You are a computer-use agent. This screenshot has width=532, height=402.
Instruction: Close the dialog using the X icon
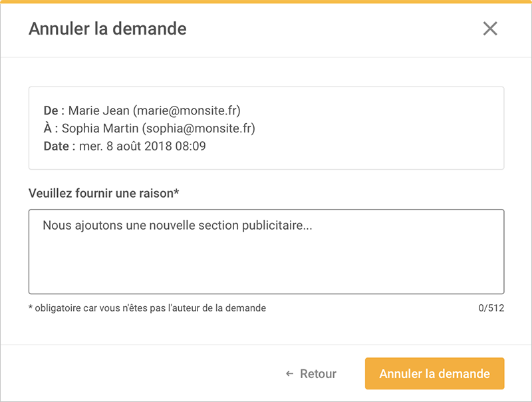point(490,29)
